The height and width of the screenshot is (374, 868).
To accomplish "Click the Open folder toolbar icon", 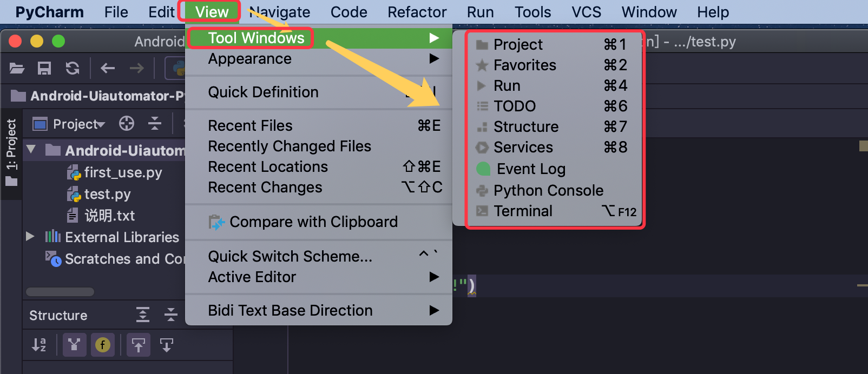I will [17, 68].
